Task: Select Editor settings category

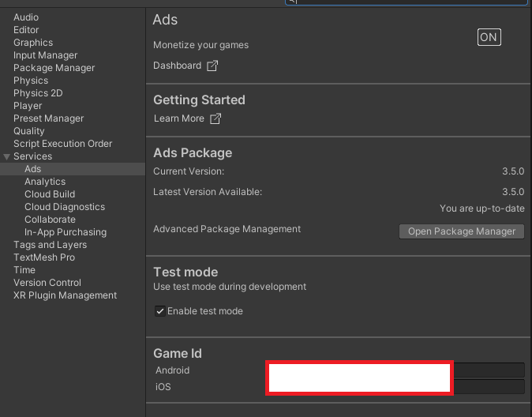Action: (x=26, y=30)
